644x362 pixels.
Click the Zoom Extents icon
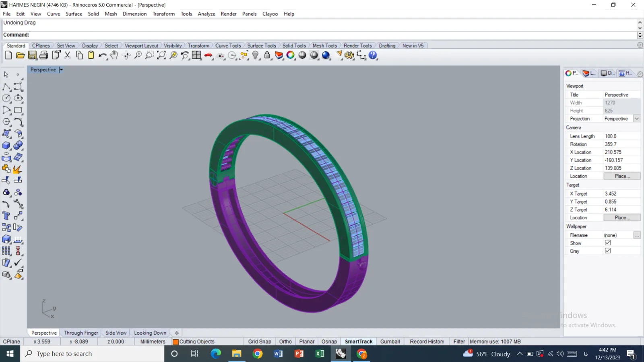coord(161,56)
